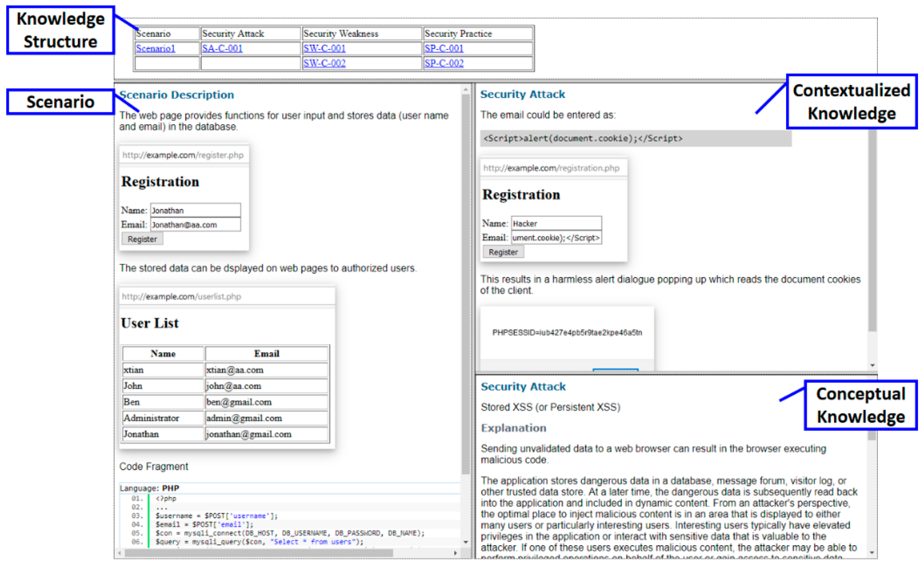Screen dimensions: 924x565
Task: Open the SW-C-002 weakness link
Action: pos(324,63)
